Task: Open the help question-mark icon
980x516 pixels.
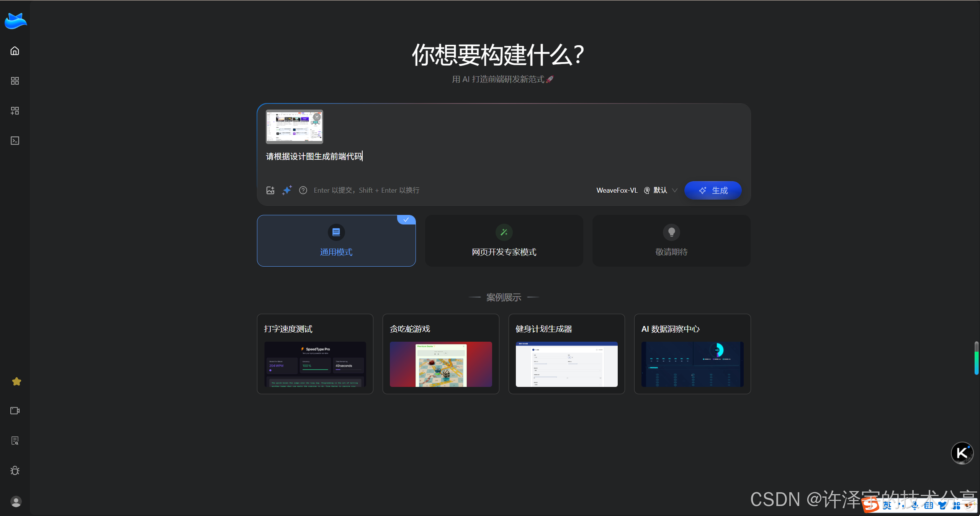Action: click(x=303, y=190)
